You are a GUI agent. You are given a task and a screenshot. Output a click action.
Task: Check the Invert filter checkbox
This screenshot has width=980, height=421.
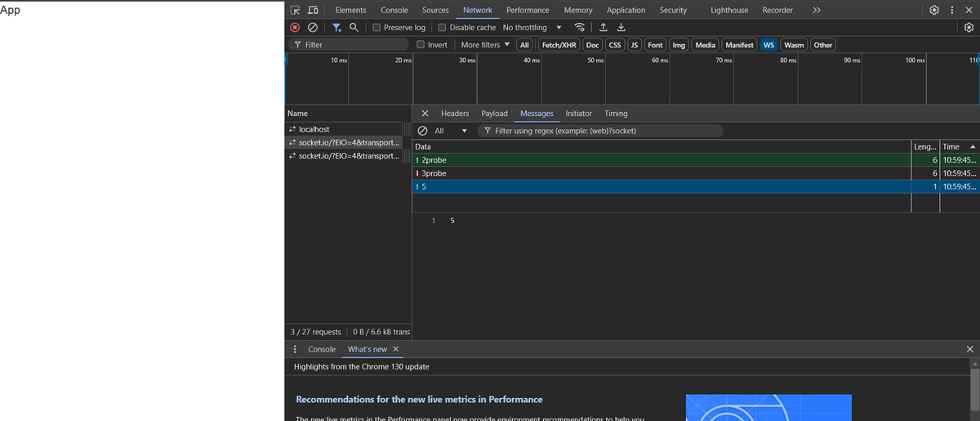click(x=421, y=44)
